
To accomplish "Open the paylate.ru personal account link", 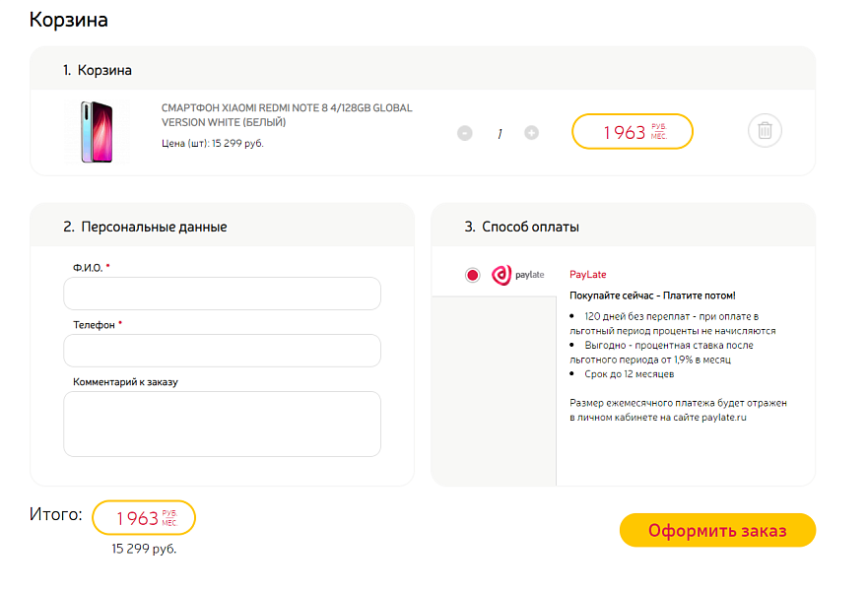I will click(x=726, y=420).
